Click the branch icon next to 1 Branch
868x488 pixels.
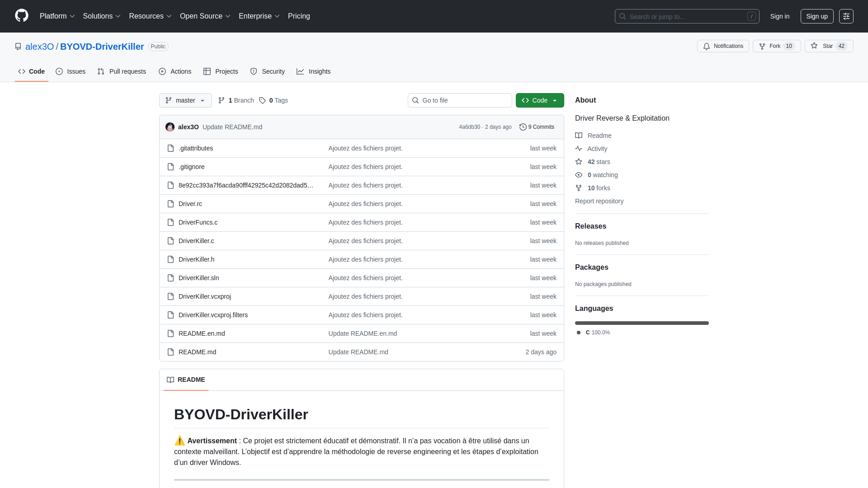[x=222, y=100]
